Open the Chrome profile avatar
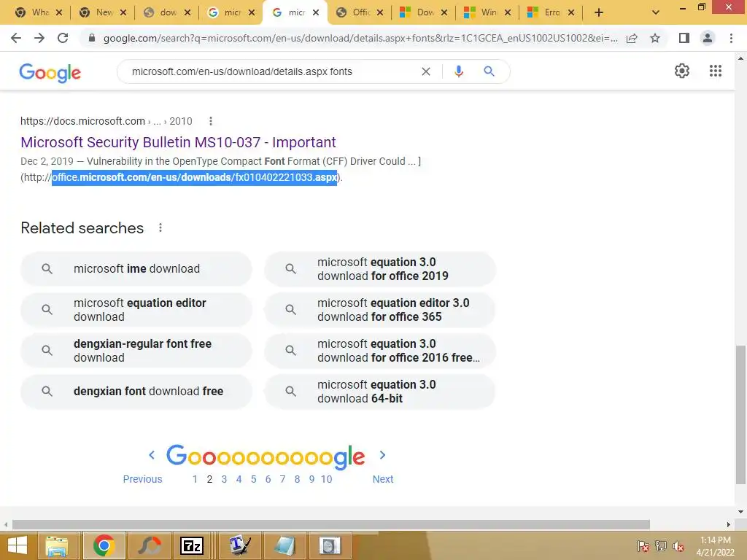 point(708,38)
